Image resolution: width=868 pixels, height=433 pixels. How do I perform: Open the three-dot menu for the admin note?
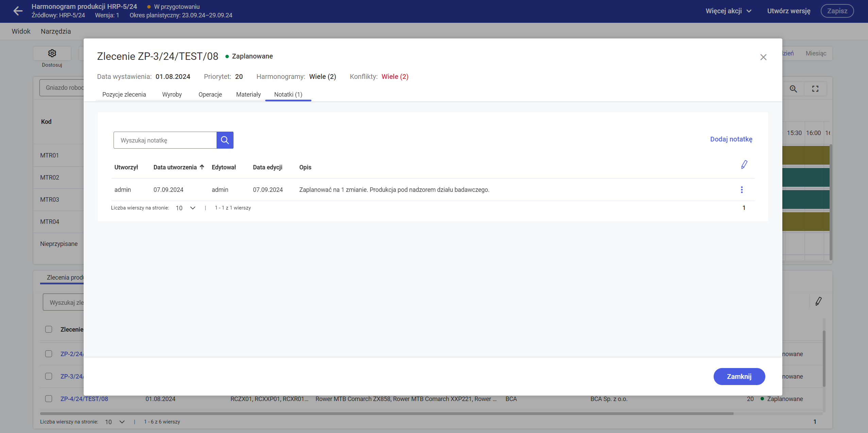pos(742,190)
